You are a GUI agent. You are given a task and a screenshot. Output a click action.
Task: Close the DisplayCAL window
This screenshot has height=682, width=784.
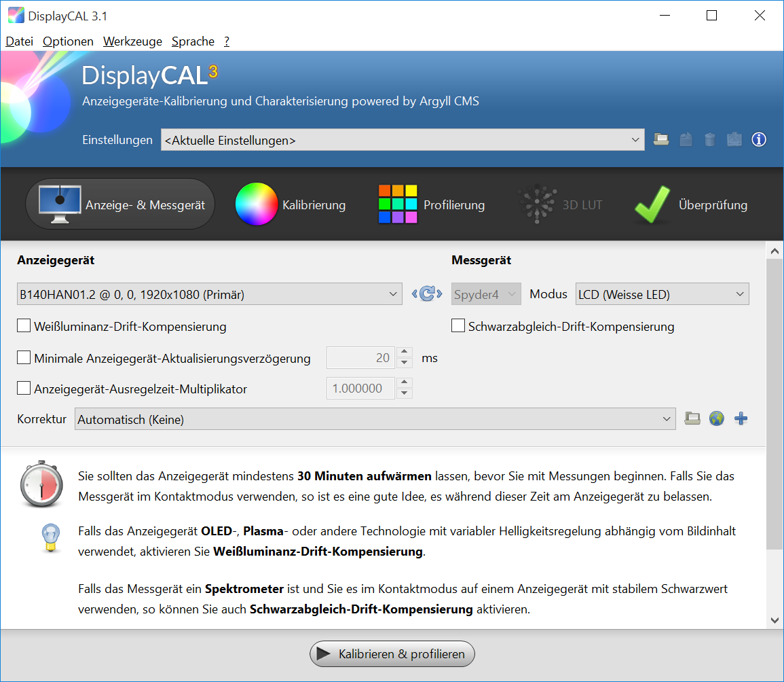(760, 16)
